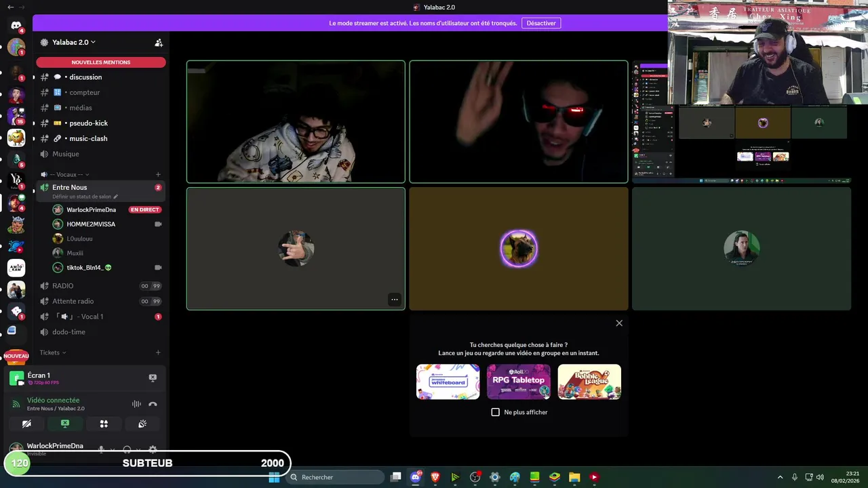Image resolution: width=868 pixels, height=488 pixels.
Task: Open Task View on the taskbar
Action: pyautogui.click(x=396, y=477)
